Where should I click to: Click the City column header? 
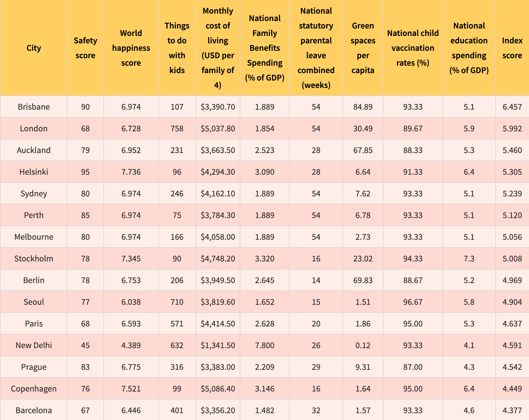pos(34,48)
